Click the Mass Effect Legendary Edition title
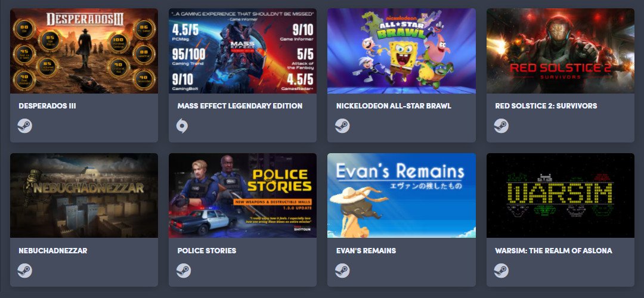The image size is (644, 298). pos(240,106)
